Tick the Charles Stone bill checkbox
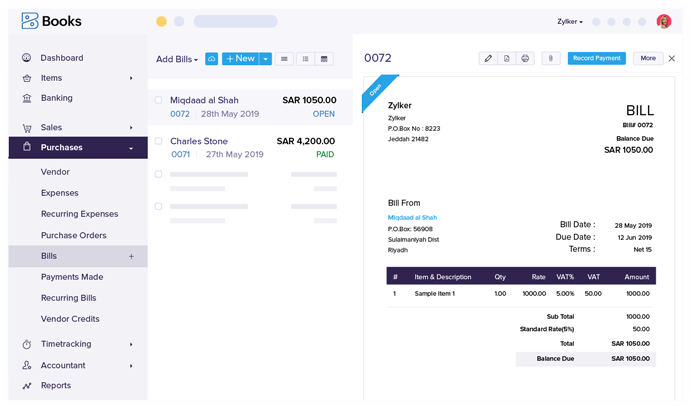 point(158,141)
